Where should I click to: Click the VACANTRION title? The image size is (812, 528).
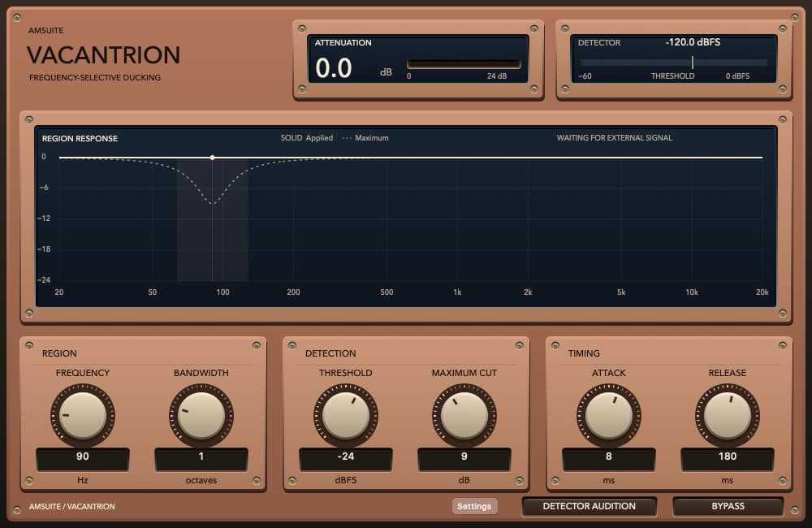(x=104, y=55)
